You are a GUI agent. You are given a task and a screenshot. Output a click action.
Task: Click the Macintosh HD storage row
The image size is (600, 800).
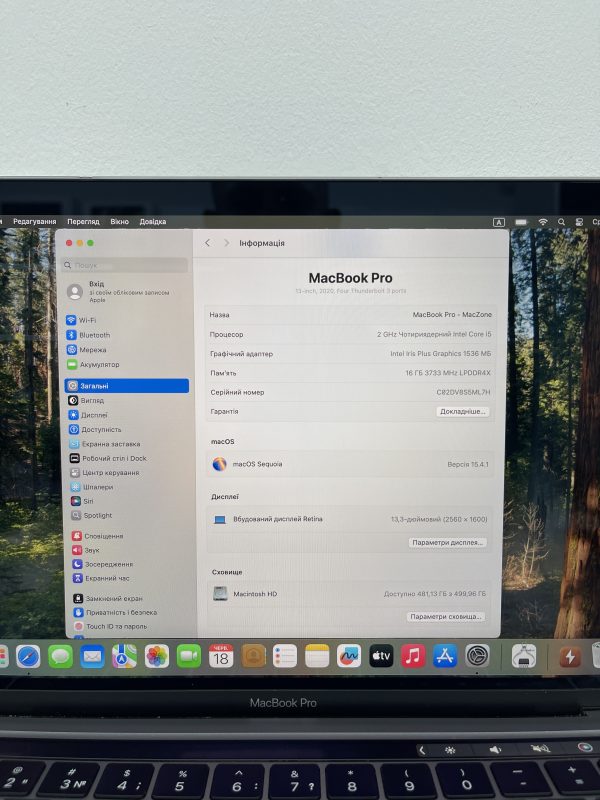(x=349, y=594)
